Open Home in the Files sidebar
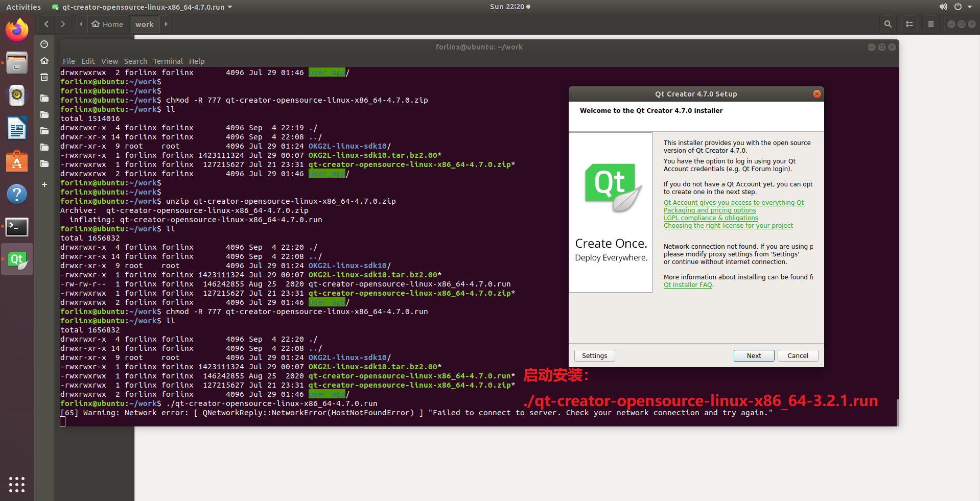Viewport: 980px width, 501px height. [x=44, y=61]
